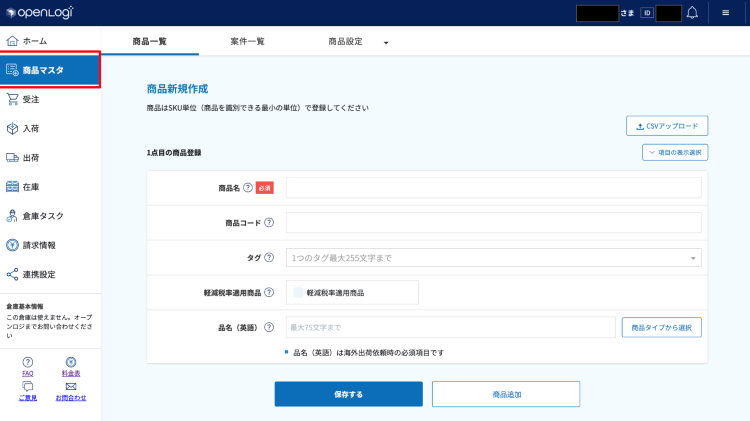Click the home house icon
The image size is (750, 421).
(12, 41)
